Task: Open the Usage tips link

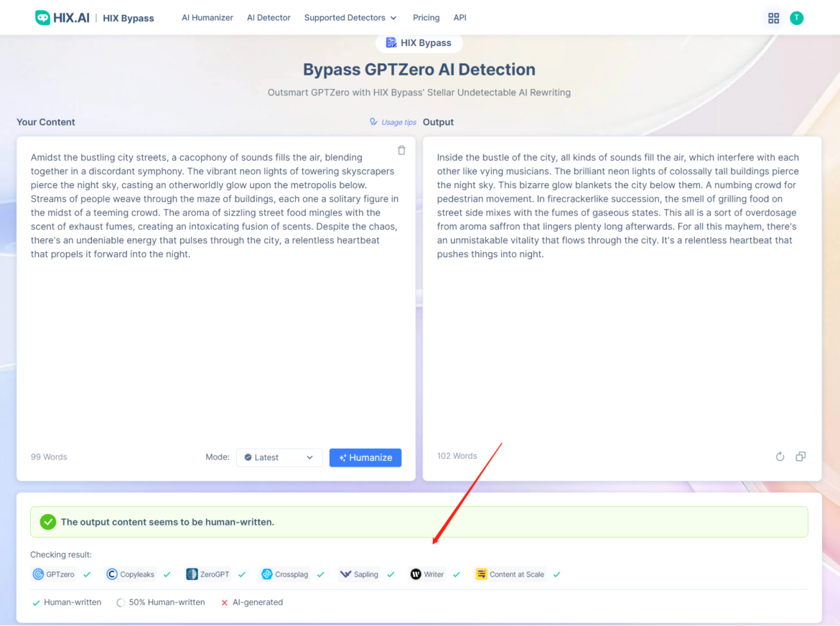Action: tap(393, 122)
